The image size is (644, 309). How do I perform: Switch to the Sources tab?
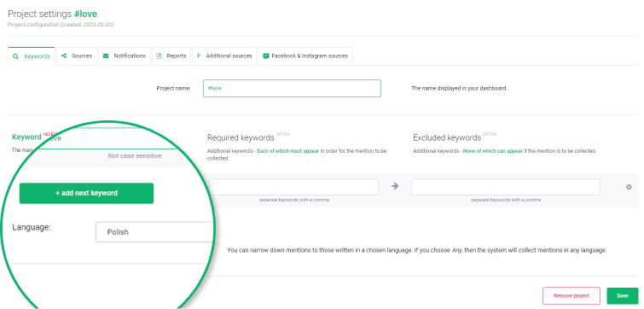pos(77,55)
